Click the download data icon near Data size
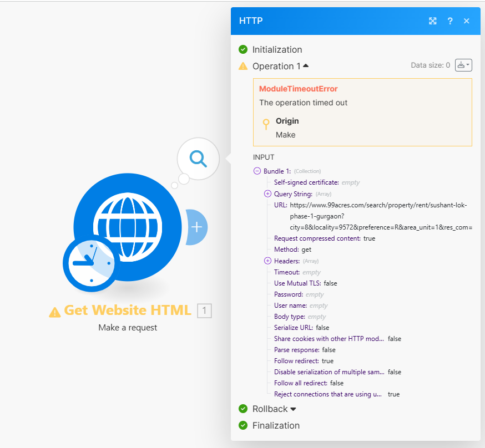This screenshot has height=448, width=485. point(461,65)
